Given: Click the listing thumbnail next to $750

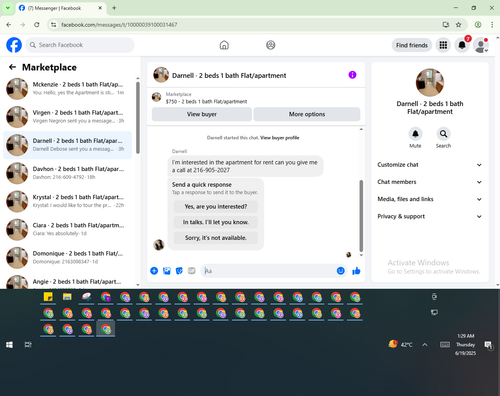Looking at the screenshot, I should point(156,97).
